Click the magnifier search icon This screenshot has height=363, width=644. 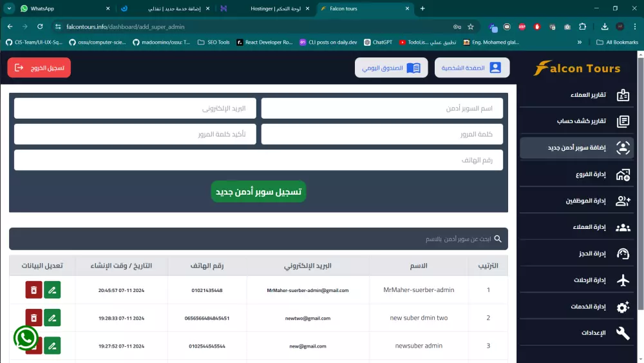pyautogui.click(x=498, y=239)
